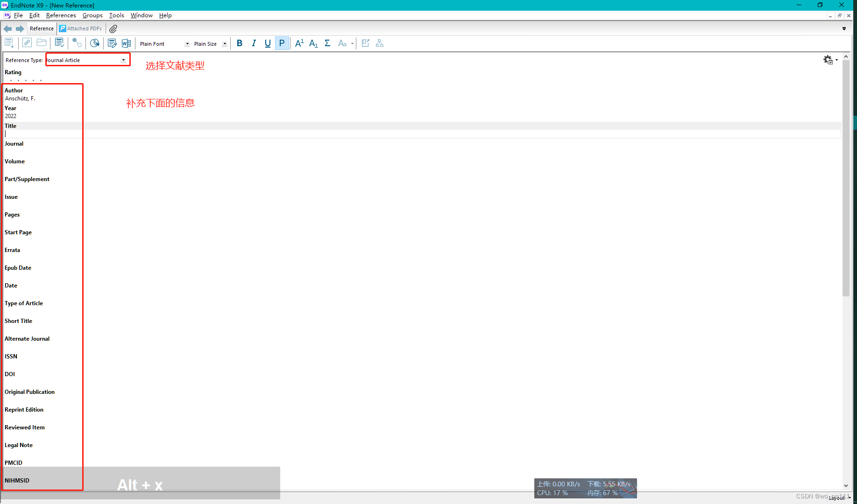Click the vertical scrollbar thumb

846,178
